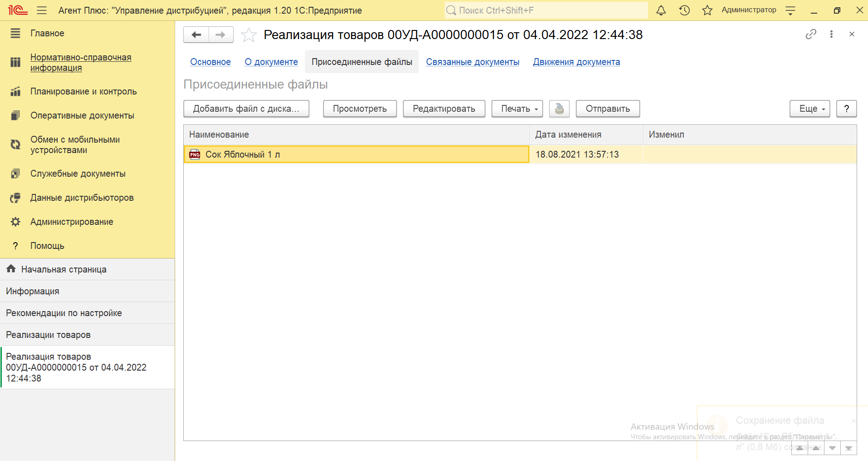Switch to the Связанные документы tab
The image size is (868, 461).
point(472,62)
